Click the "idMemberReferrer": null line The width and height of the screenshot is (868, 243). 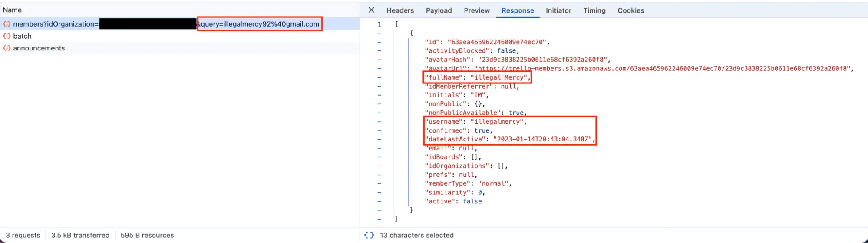472,86
